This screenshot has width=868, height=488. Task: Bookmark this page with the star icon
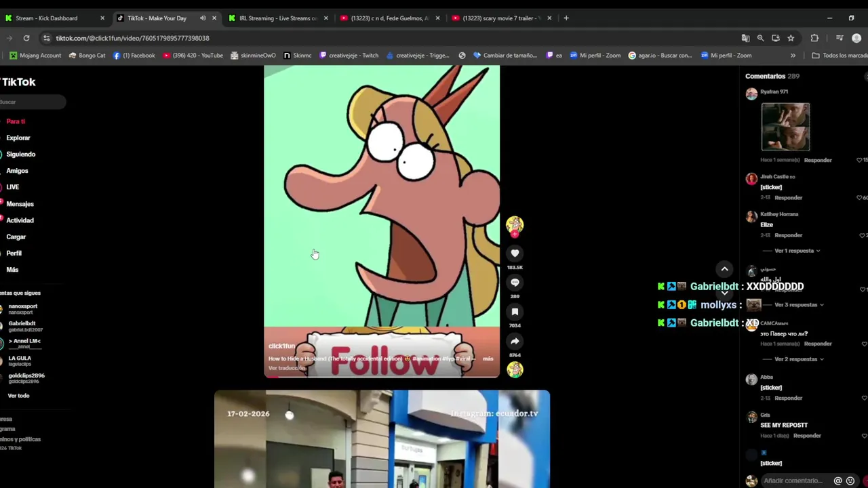791,38
